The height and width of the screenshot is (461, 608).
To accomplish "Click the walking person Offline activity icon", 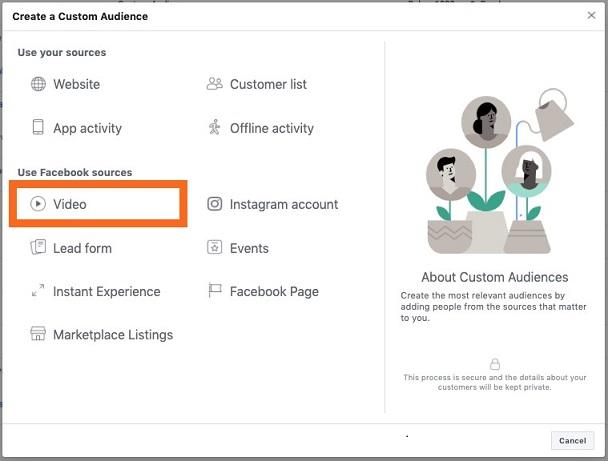I will [x=214, y=128].
